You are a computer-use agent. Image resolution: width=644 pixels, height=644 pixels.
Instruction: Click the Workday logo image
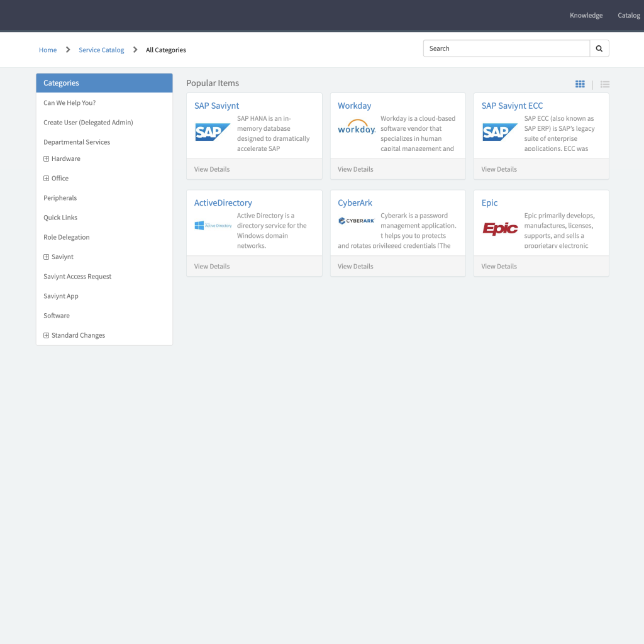tap(357, 127)
